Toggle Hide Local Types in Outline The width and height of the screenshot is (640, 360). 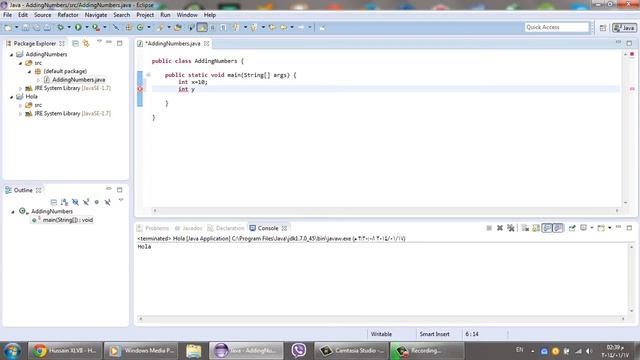[107, 202]
